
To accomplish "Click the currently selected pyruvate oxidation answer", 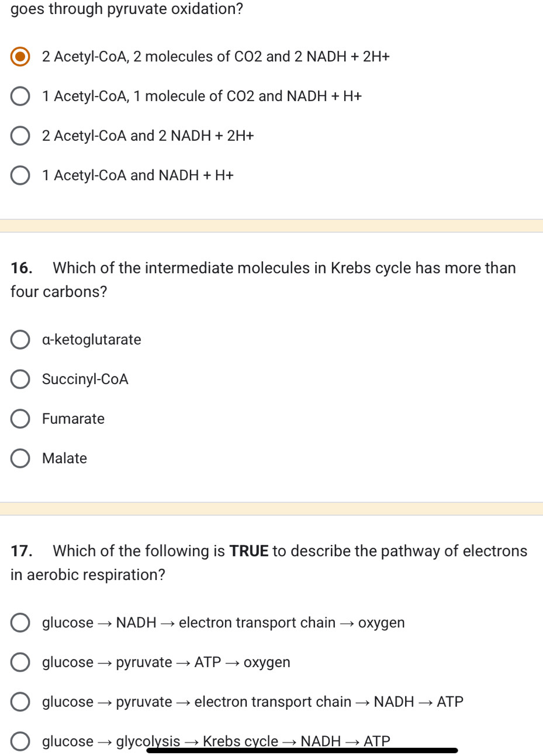I will pyautogui.click(x=19, y=56).
